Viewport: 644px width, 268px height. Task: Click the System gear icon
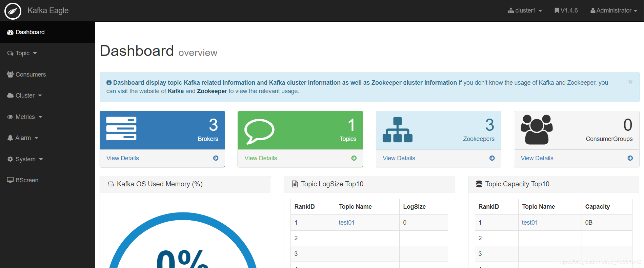[x=10, y=159]
